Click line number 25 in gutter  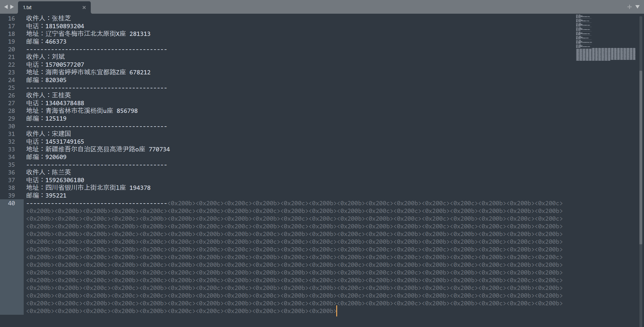tap(11, 88)
